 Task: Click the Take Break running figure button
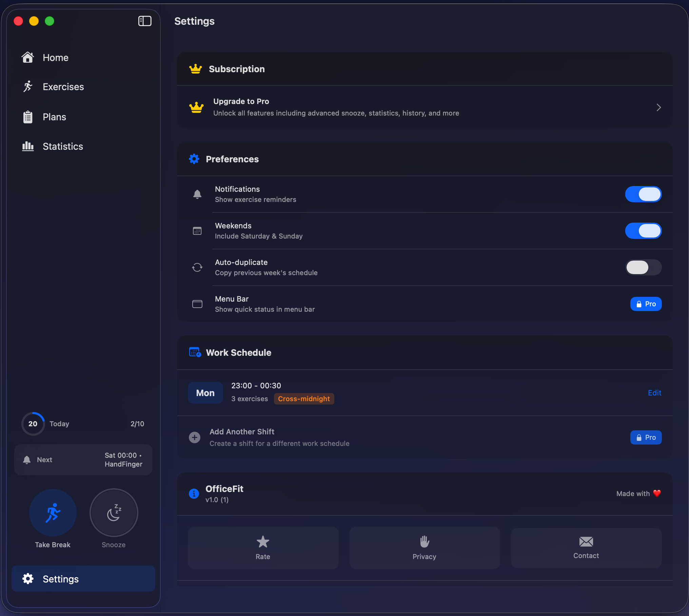pos(53,513)
